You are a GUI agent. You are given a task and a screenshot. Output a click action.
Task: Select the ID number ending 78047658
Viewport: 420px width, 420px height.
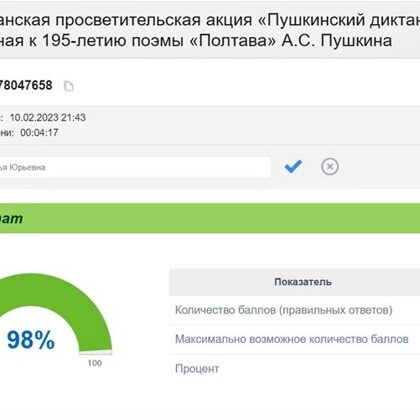(26, 85)
